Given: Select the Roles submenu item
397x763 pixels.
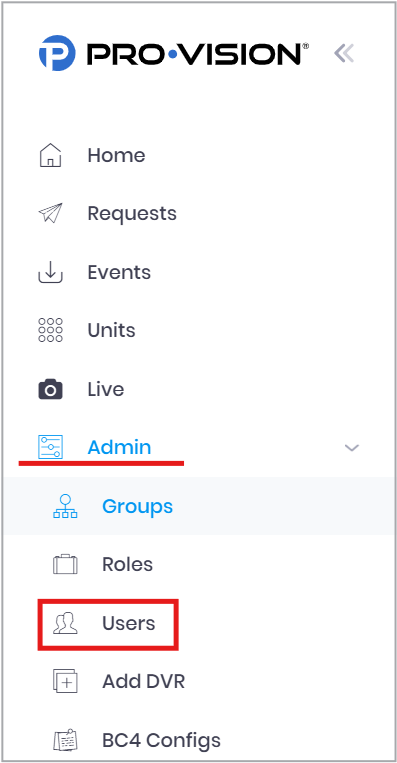Looking at the screenshot, I should tap(127, 564).
